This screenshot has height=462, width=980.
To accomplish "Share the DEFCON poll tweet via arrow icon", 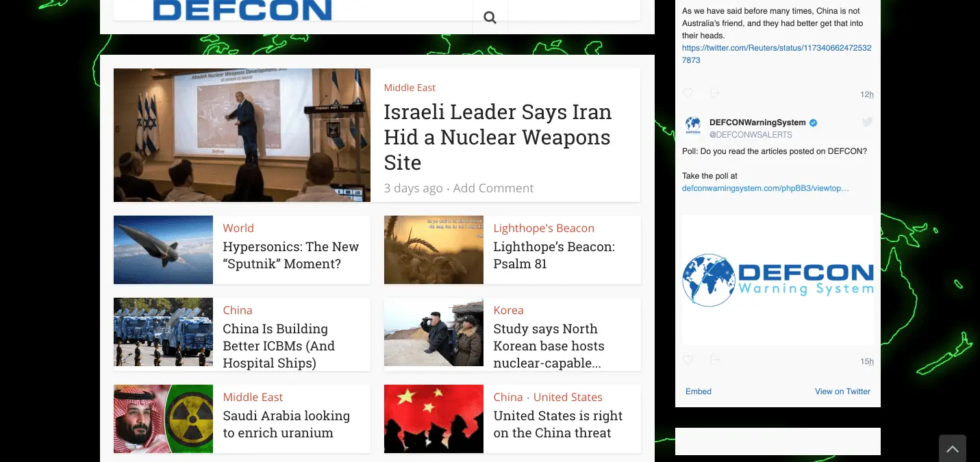I will click(x=714, y=360).
